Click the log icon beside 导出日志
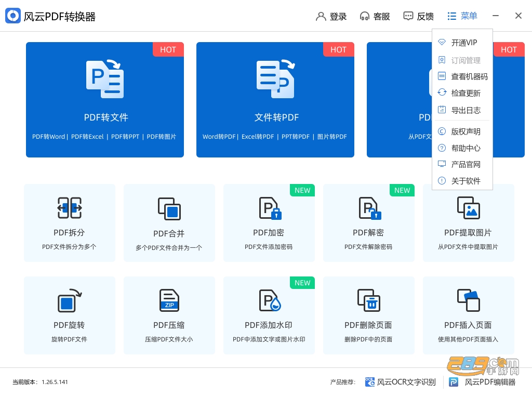The width and height of the screenshot is (532, 396). (x=442, y=110)
